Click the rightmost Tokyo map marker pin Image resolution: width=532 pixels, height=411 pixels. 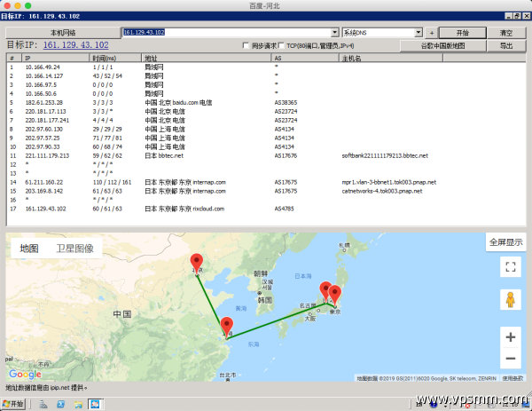[x=335, y=296]
